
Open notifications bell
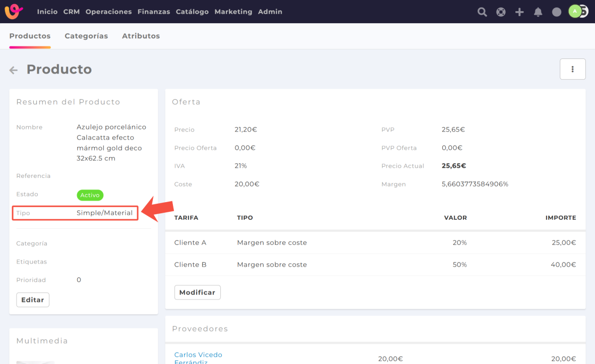(x=538, y=12)
